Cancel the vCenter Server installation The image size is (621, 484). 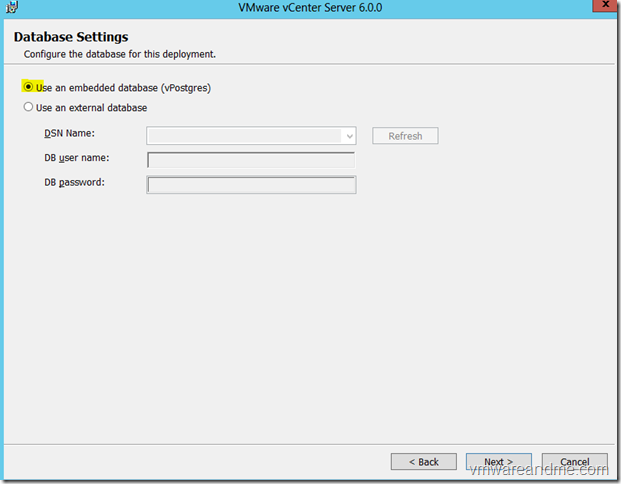tap(574, 462)
